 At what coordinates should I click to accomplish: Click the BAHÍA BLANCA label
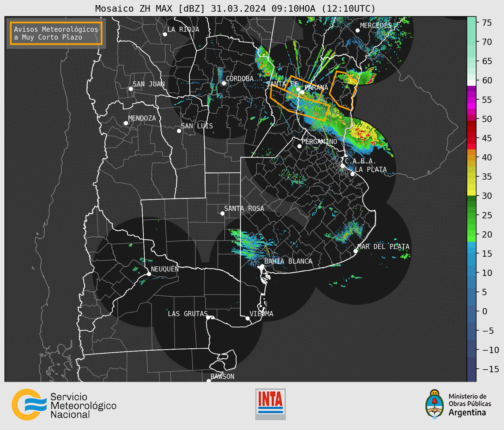click(288, 261)
